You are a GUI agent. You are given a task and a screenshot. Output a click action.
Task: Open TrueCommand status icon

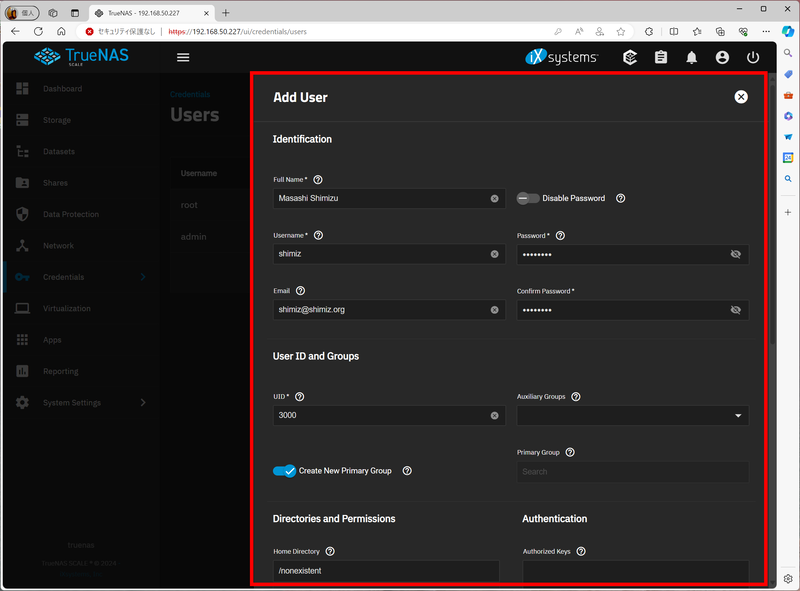click(x=630, y=57)
